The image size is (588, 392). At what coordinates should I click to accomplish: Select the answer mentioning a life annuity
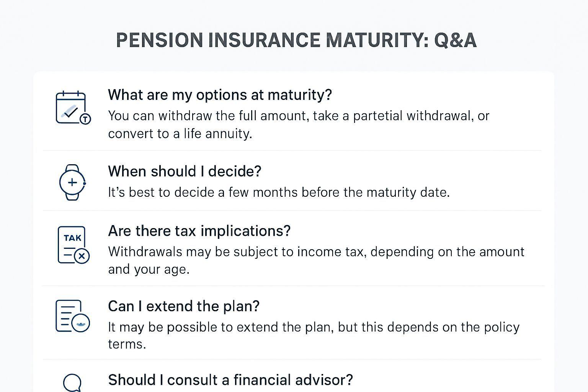coord(299,124)
